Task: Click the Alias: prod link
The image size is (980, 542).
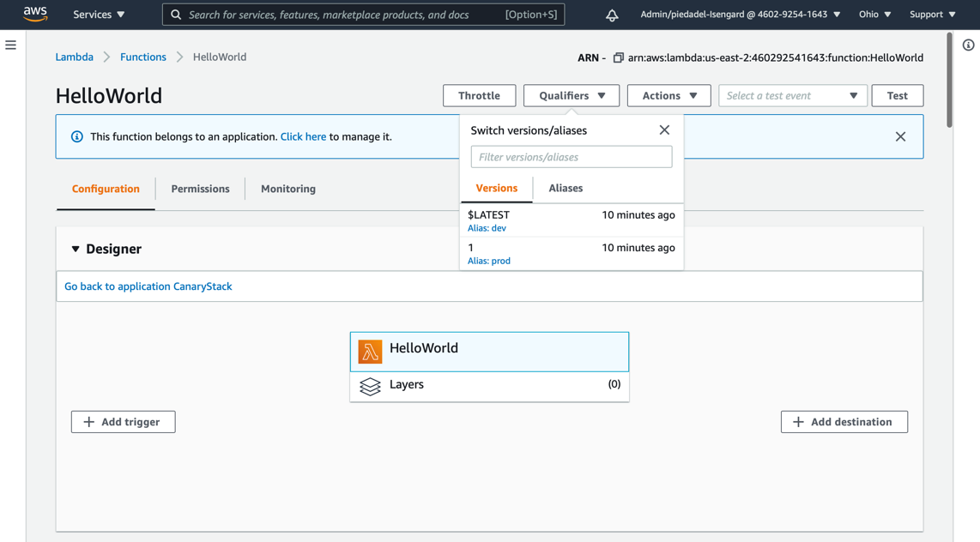Action: [489, 261]
